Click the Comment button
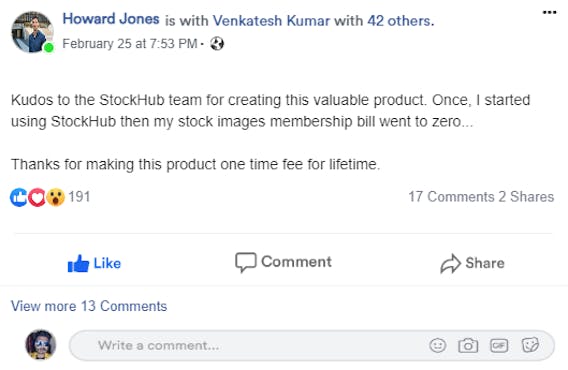The image size is (568, 370). pos(283,262)
